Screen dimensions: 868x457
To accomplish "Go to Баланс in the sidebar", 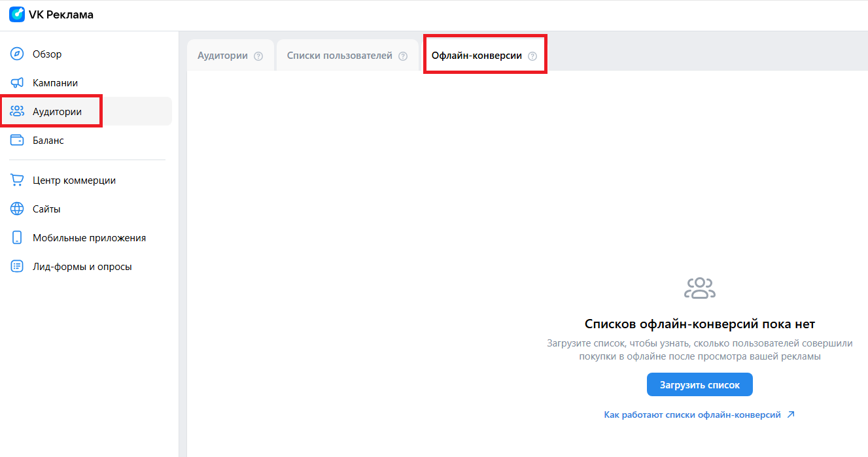I will (x=48, y=141).
